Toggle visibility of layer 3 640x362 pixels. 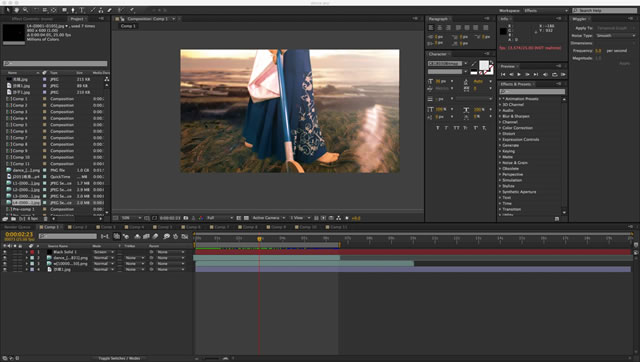click(x=5, y=264)
